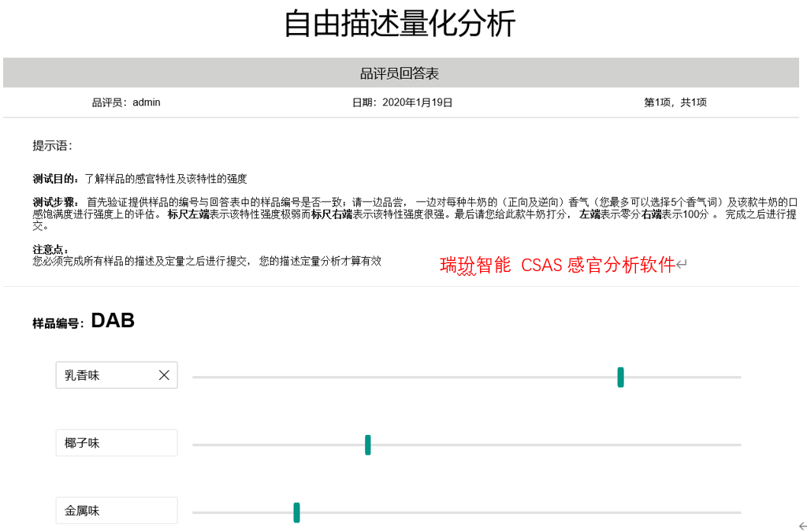Select the 金属味 intensity slider handle
This screenshot has height=532, width=807.
pyautogui.click(x=297, y=512)
